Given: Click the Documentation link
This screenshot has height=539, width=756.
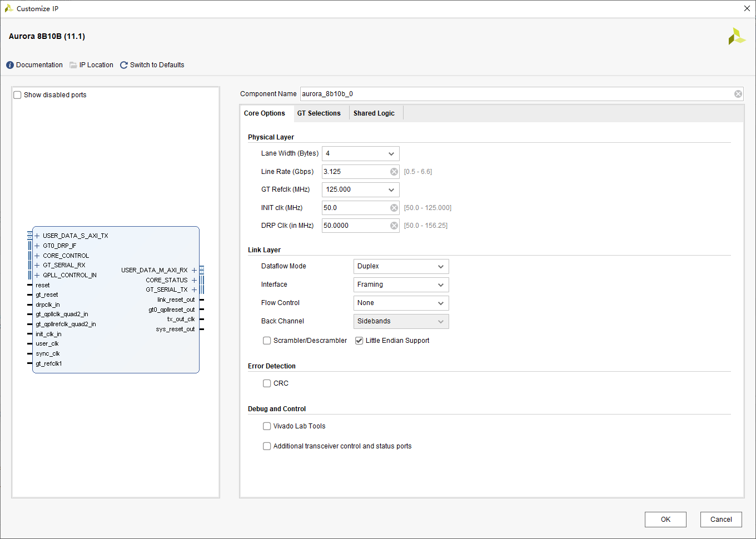Looking at the screenshot, I should 39,65.
